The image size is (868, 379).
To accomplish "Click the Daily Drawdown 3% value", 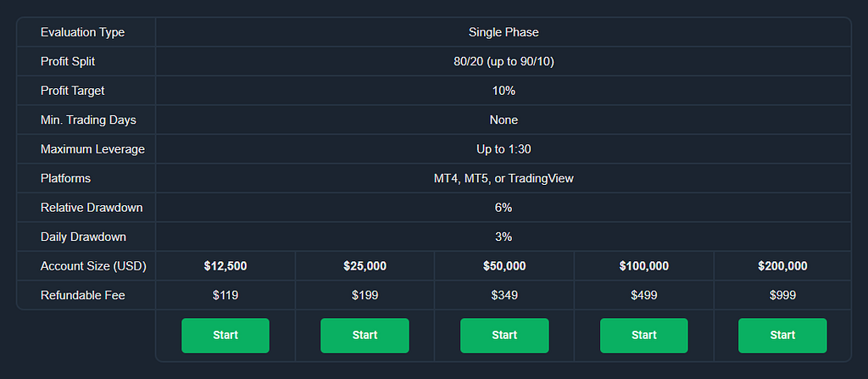I will pos(504,237).
